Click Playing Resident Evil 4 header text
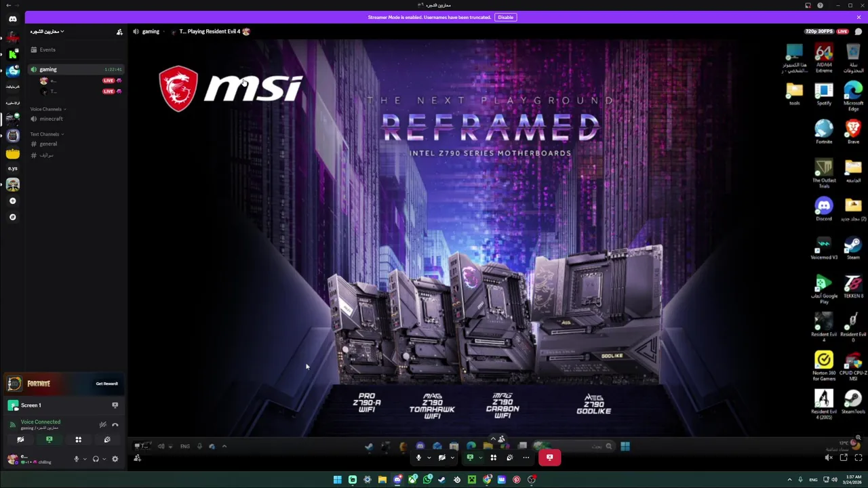Image resolution: width=868 pixels, height=488 pixels. pyautogui.click(x=214, y=31)
